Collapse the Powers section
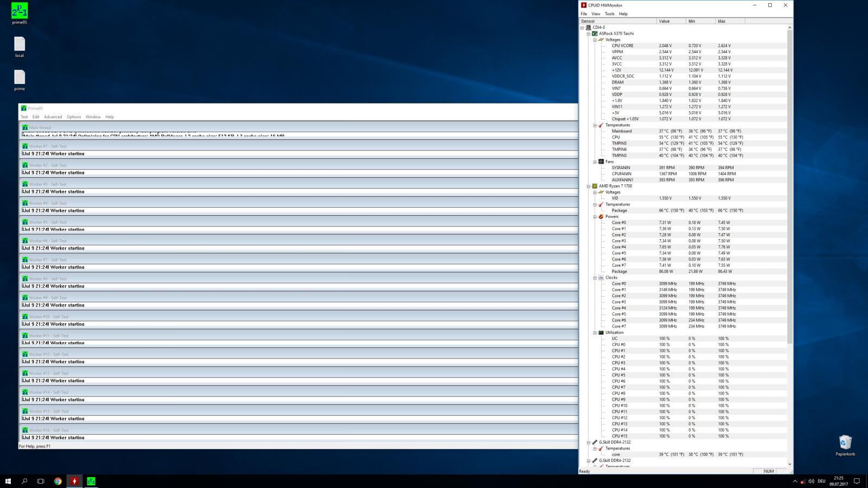 pyautogui.click(x=595, y=216)
